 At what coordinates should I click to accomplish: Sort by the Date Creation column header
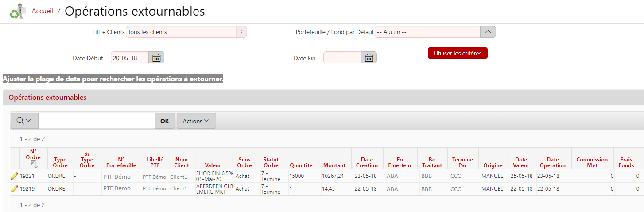tap(367, 162)
